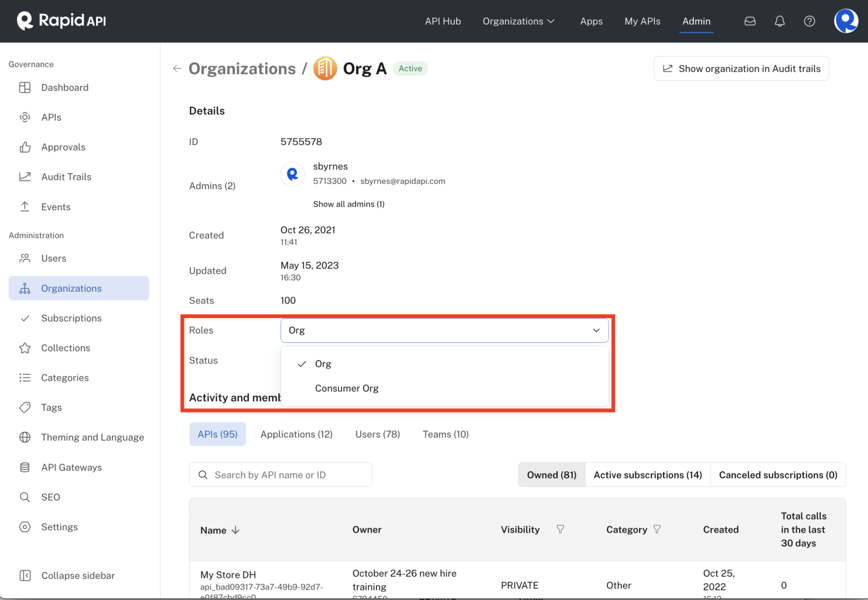The width and height of the screenshot is (868, 600).
Task: Click the Audit Trails chart icon
Action: tap(25, 177)
